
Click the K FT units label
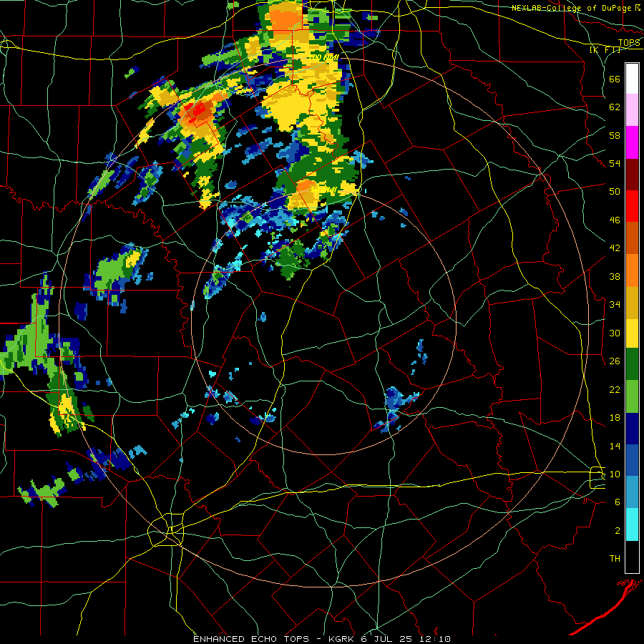(x=605, y=50)
